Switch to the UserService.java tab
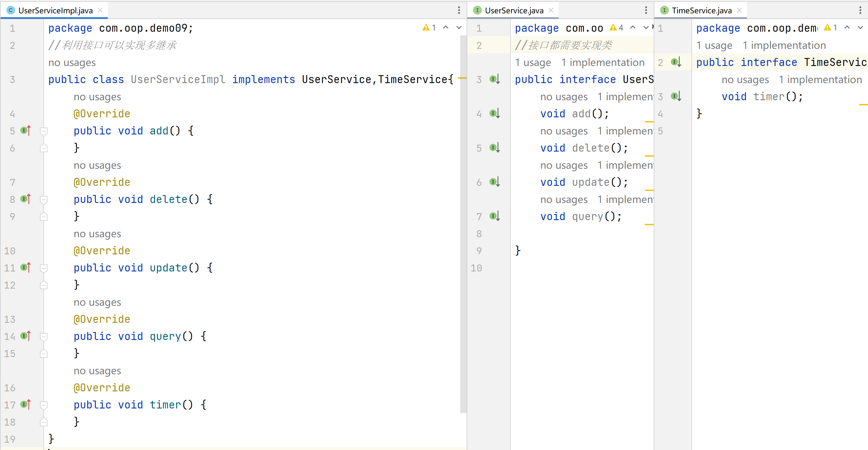Screen dimensions: 868x450 [514, 10]
